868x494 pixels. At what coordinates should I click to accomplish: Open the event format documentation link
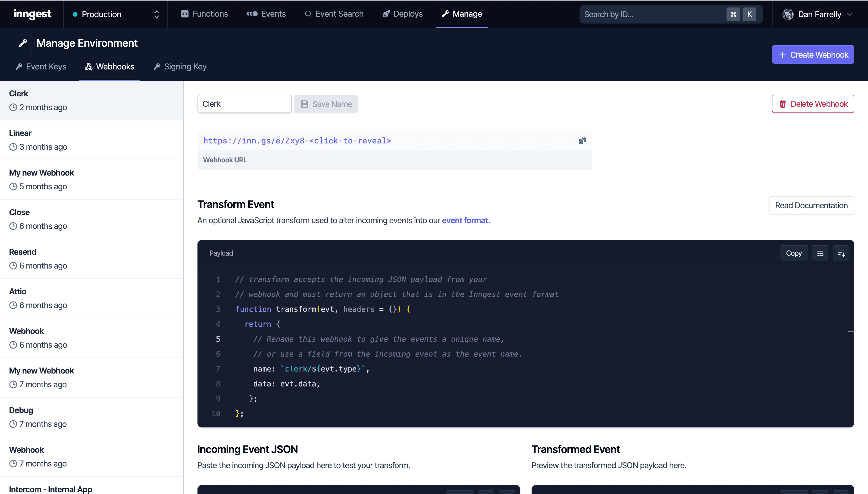click(465, 220)
